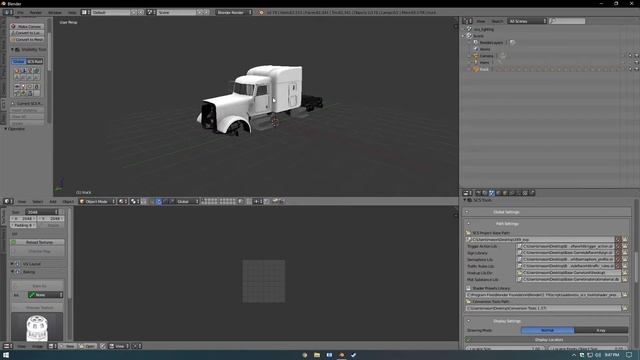Switch to Render properties icon

[x=478, y=193]
